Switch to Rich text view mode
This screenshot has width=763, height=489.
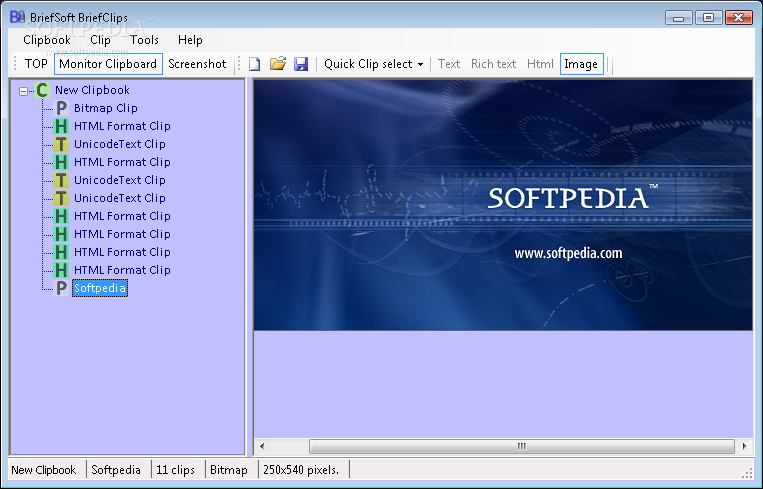point(493,64)
